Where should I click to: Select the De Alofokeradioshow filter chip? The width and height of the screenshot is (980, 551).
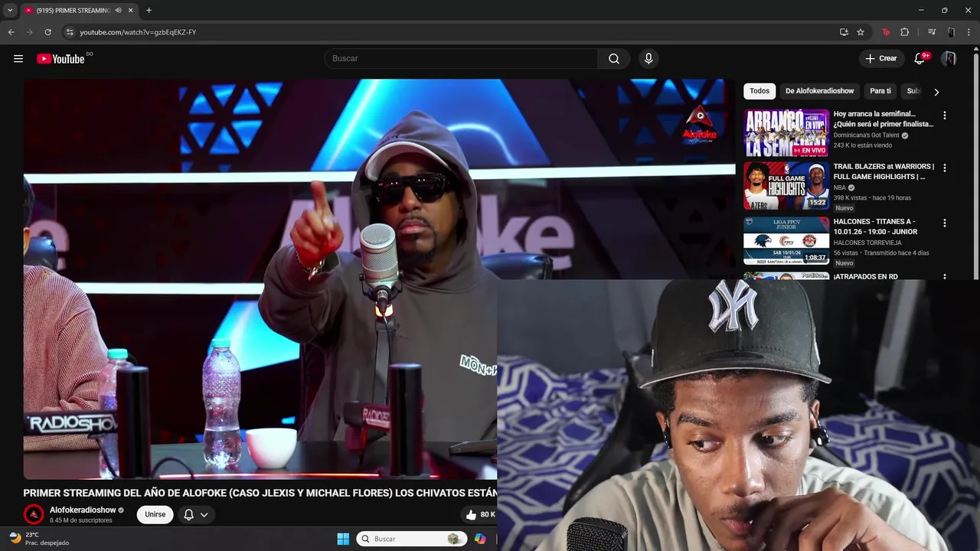819,91
